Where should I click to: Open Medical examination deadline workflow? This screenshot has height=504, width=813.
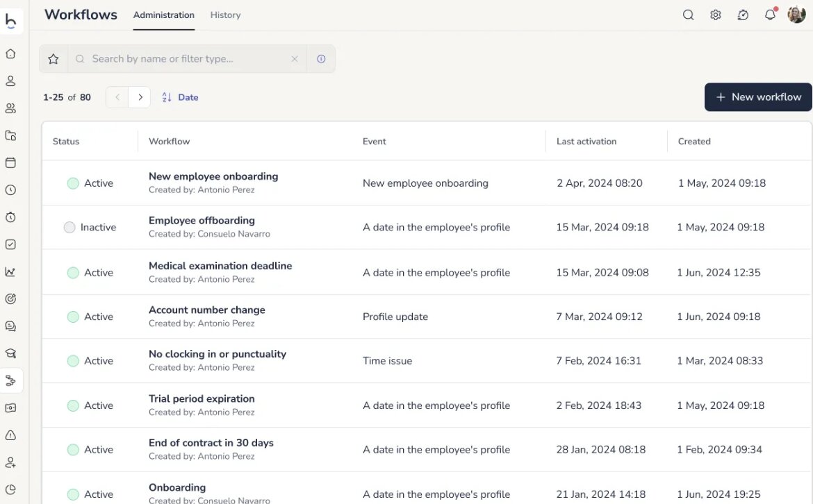click(220, 266)
